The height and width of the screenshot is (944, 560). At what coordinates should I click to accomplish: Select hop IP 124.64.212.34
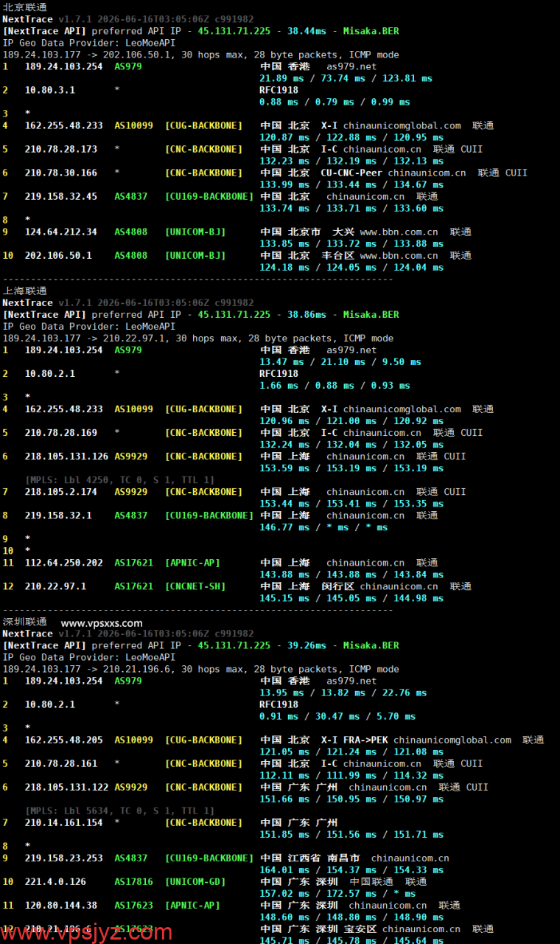click(x=61, y=232)
